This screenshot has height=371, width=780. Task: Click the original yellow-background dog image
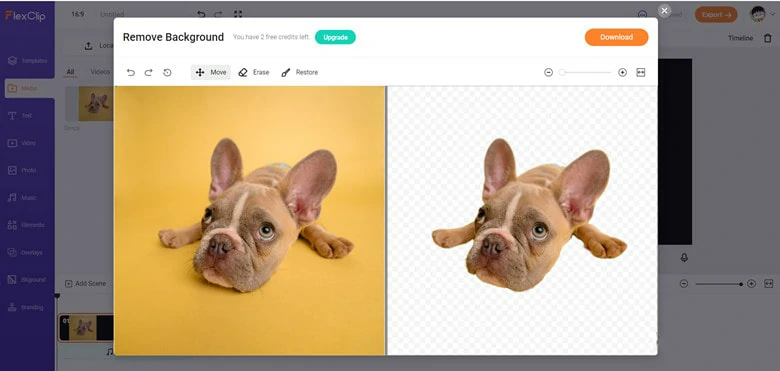point(250,220)
